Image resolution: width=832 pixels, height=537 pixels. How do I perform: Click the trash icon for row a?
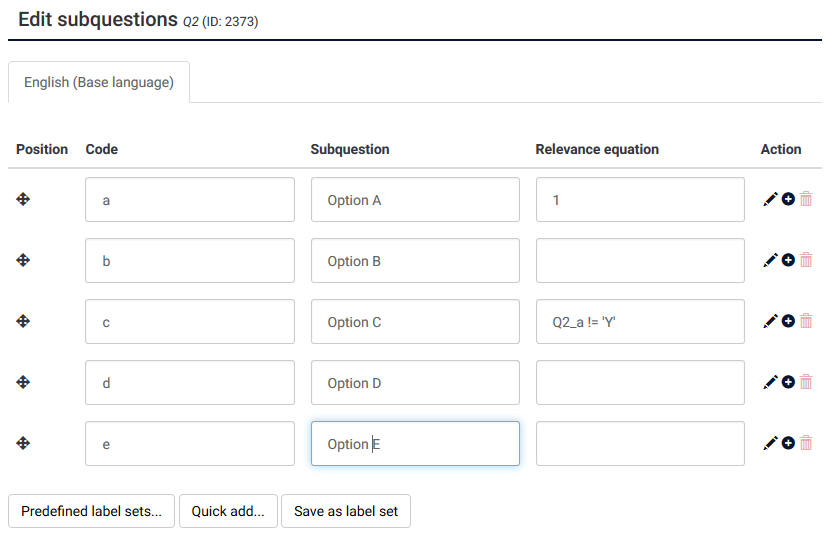(806, 199)
